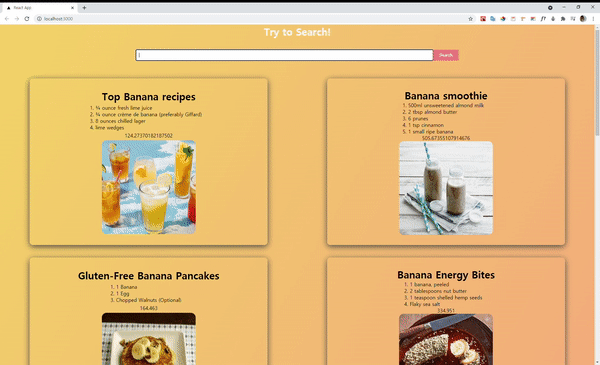Click the Try to Search! heading
This screenshot has height=365, width=600.
pyautogui.click(x=297, y=32)
